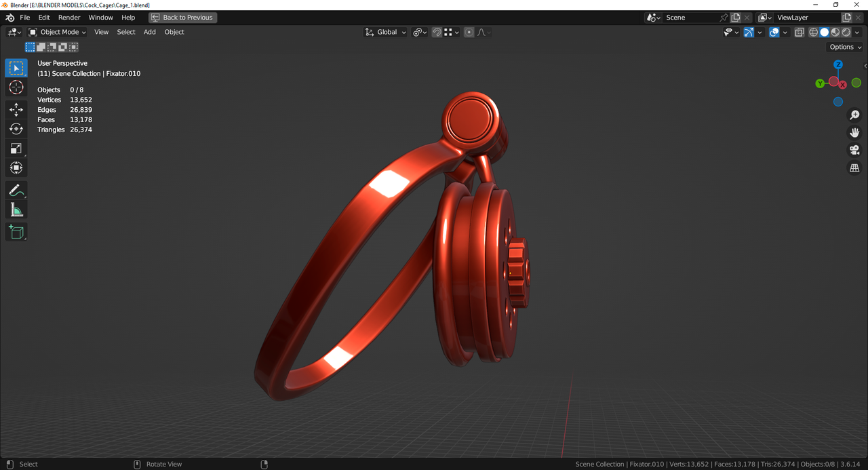Toggle X-ray view button

(800, 32)
